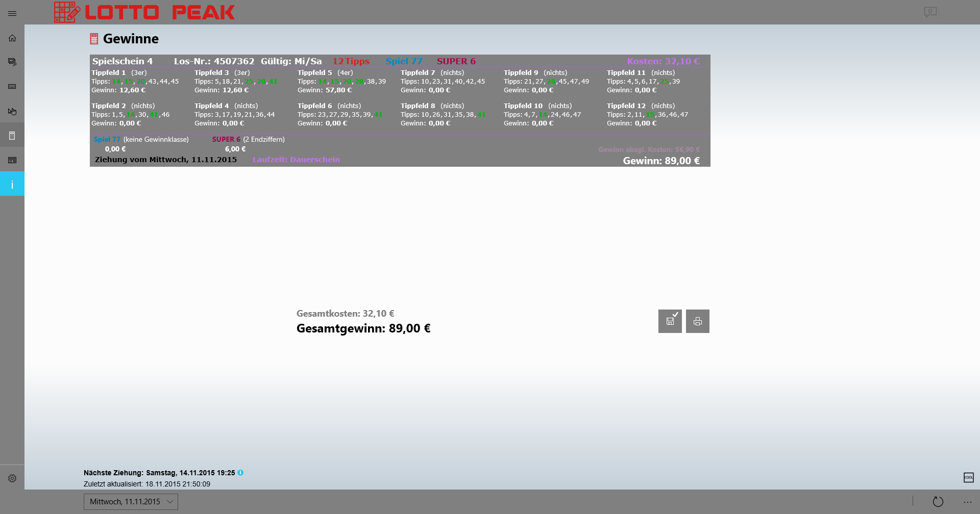Screen dimensions: 980x514
Task: Open the ticket card icon in the sidebar
Action: tap(12, 160)
